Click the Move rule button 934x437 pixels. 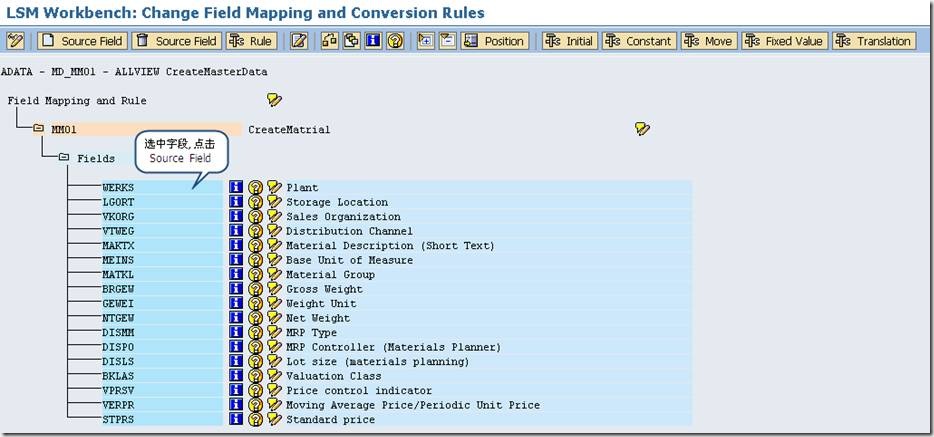click(x=709, y=41)
